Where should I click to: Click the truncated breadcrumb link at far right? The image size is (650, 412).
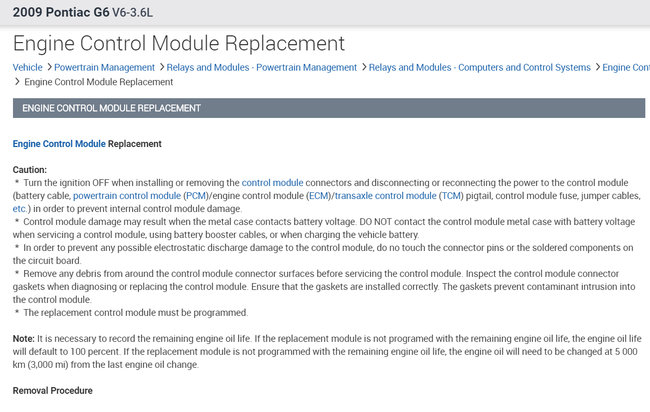point(625,67)
